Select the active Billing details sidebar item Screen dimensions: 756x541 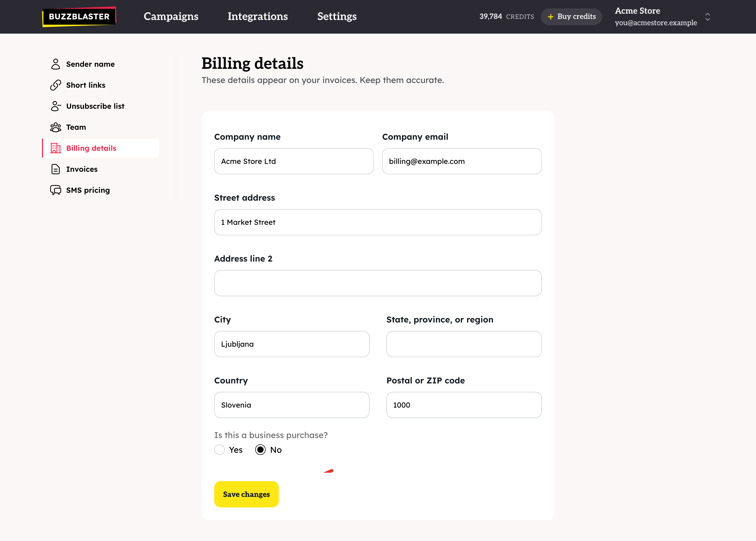[x=101, y=148]
